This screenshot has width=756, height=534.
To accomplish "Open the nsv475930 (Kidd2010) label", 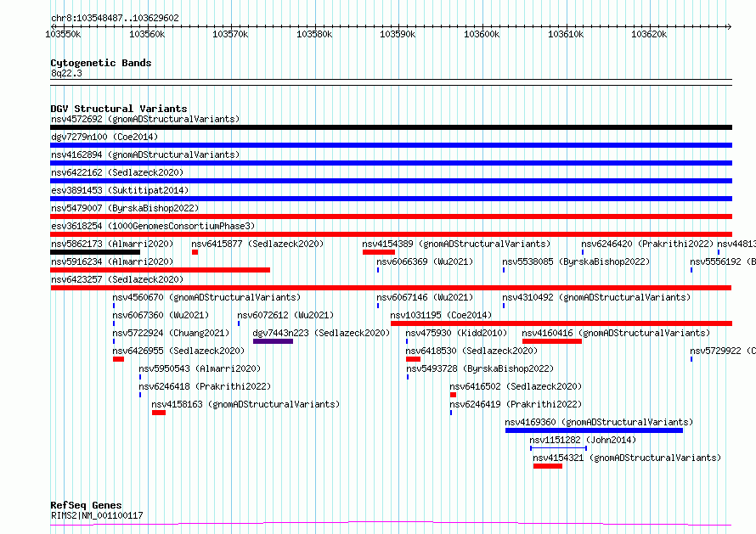I will (x=456, y=333).
